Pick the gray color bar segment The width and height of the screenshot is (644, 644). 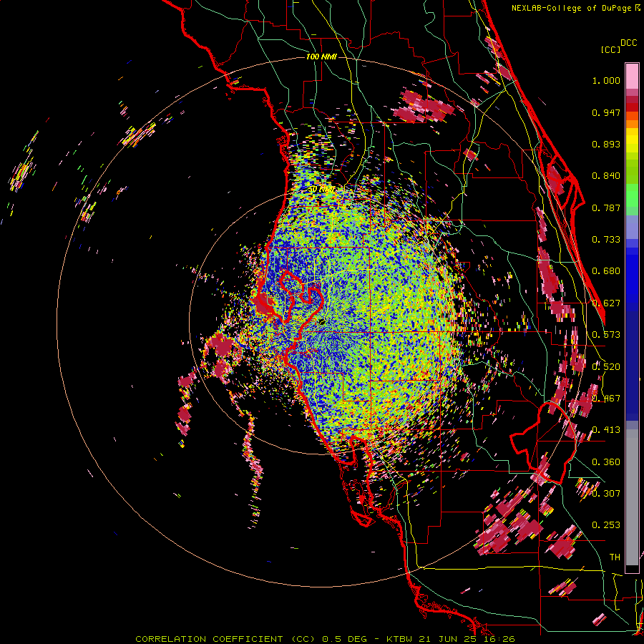point(632,497)
